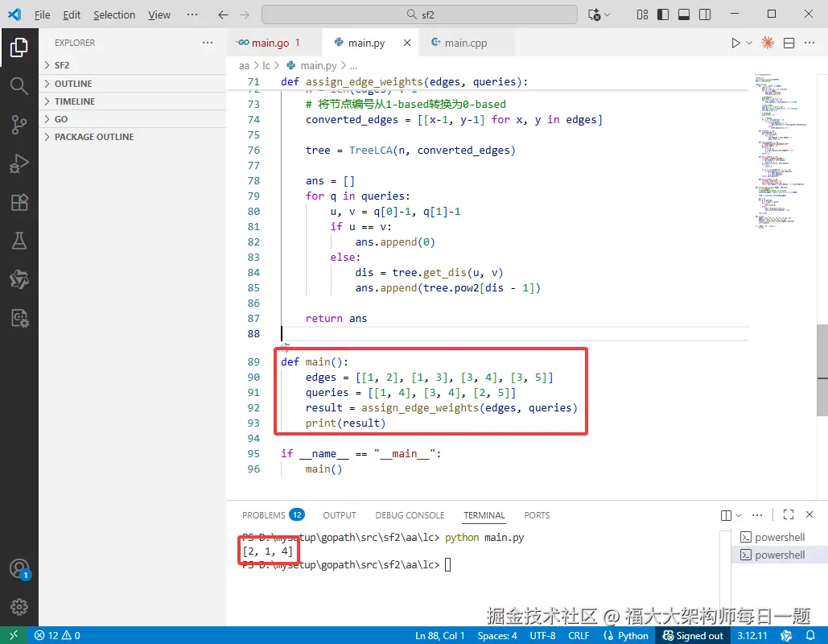Split the editor layout icon
Screen dimensions: 828x644
click(789, 43)
